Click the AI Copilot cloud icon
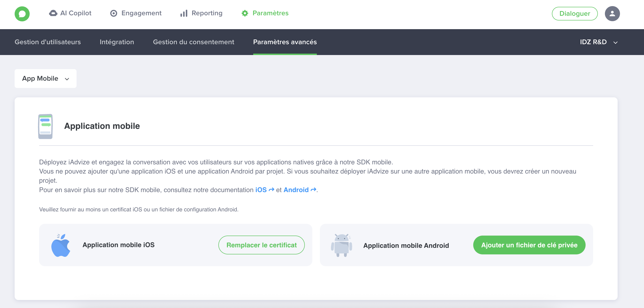This screenshot has height=308, width=644. (x=53, y=13)
